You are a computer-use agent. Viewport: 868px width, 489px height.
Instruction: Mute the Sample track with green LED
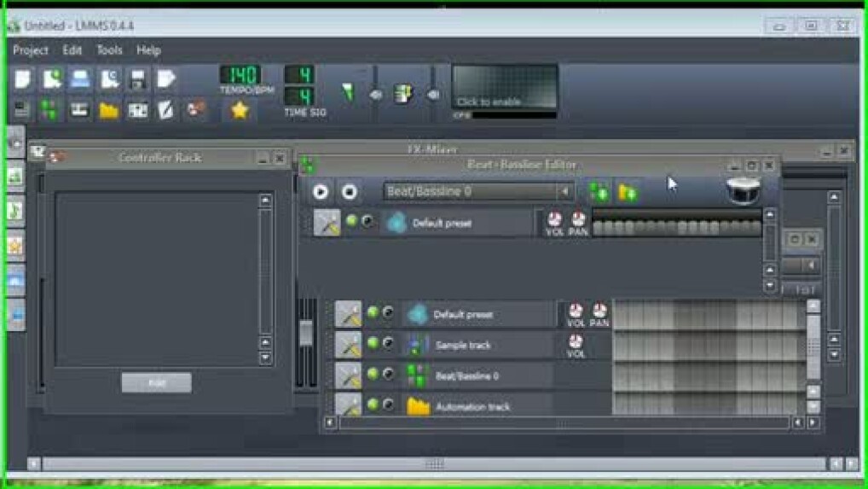click(x=373, y=343)
